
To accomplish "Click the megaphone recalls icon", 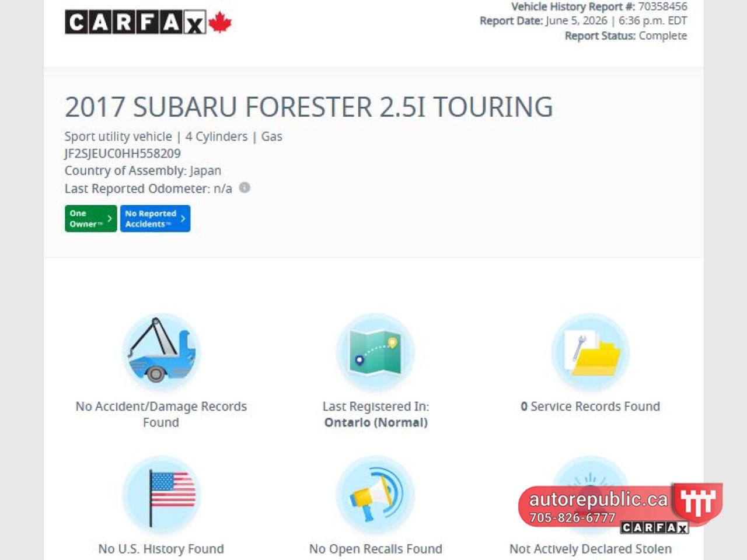I will click(376, 495).
